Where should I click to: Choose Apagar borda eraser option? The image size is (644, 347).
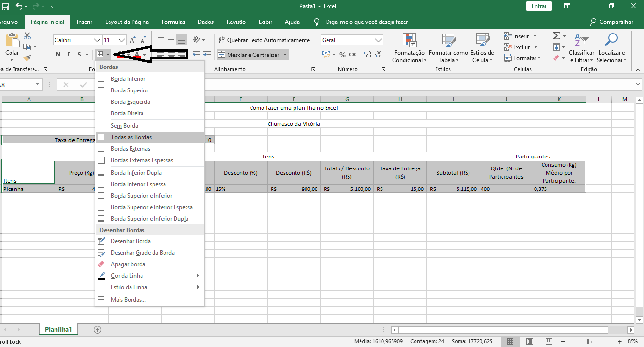pos(128,264)
